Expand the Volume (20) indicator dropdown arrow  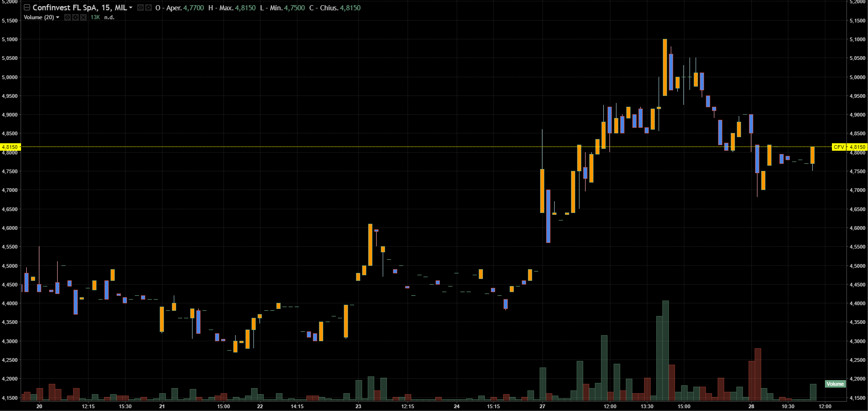[x=58, y=17]
